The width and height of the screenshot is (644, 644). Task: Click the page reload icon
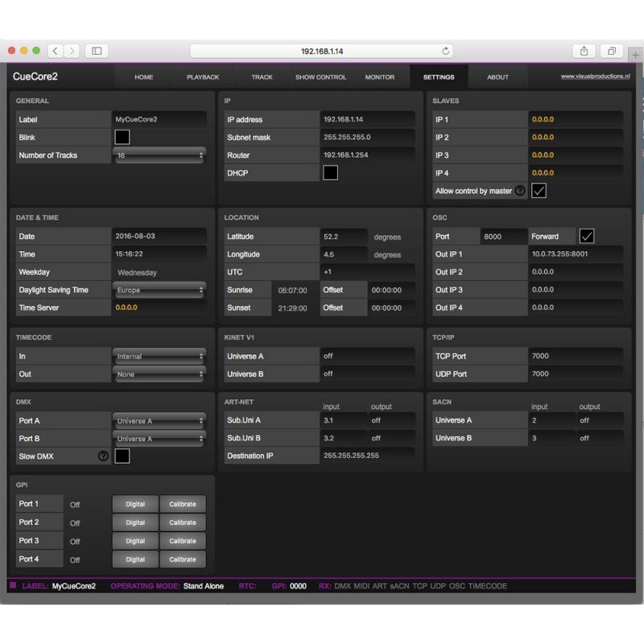tap(446, 51)
